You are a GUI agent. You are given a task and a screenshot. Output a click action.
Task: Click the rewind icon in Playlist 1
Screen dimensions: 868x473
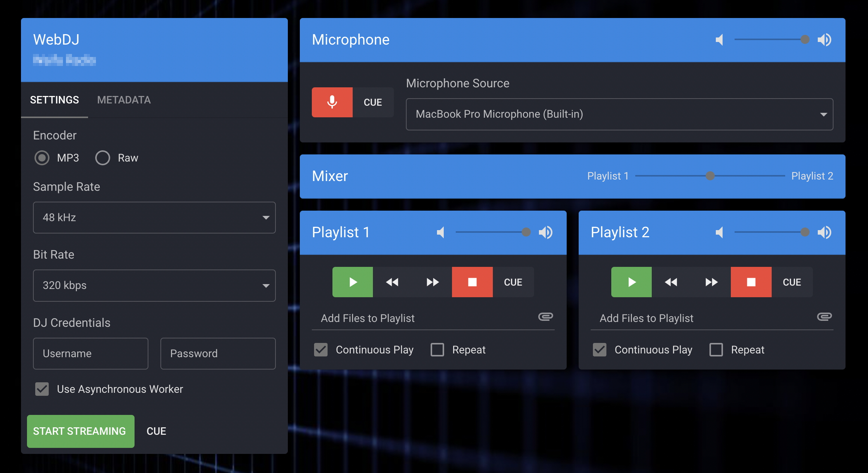(392, 282)
